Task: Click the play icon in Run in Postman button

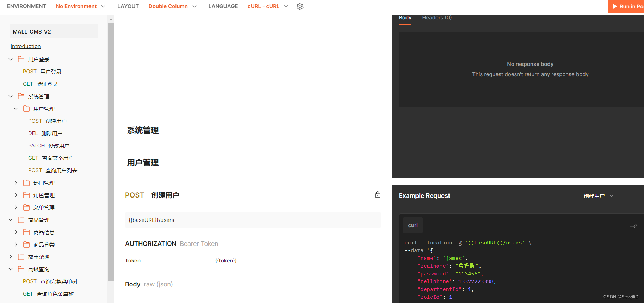Action: 615,6
